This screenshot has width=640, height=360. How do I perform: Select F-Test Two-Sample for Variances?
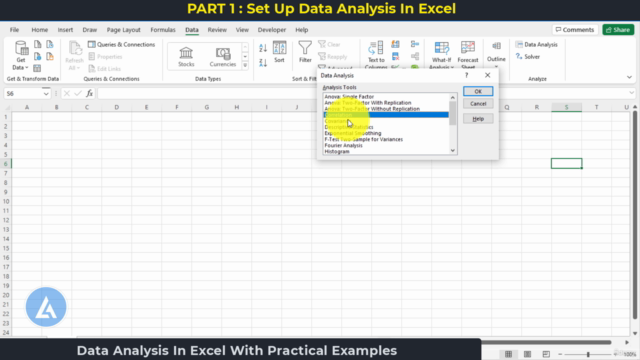point(363,140)
